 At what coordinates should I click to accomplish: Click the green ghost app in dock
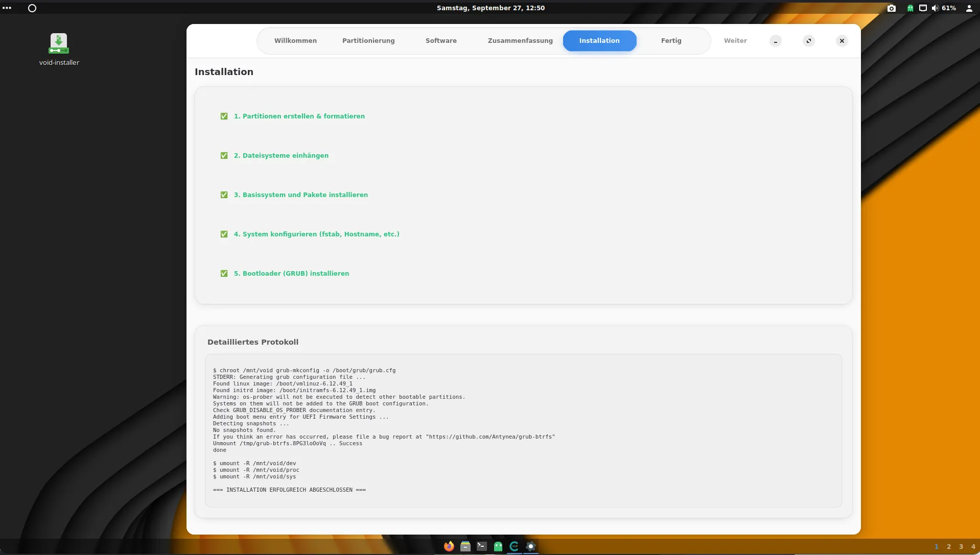498,546
